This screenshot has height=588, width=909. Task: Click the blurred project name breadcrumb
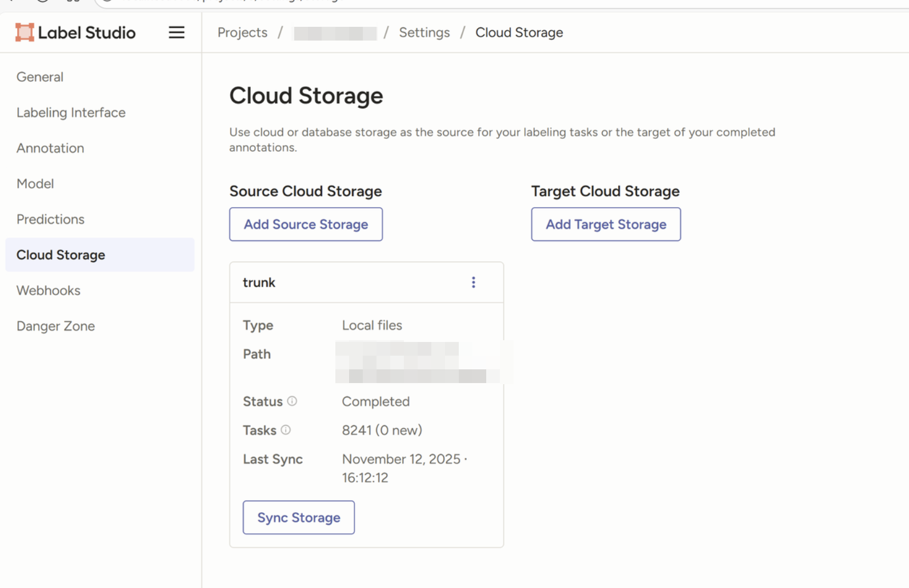click(335, 33)
